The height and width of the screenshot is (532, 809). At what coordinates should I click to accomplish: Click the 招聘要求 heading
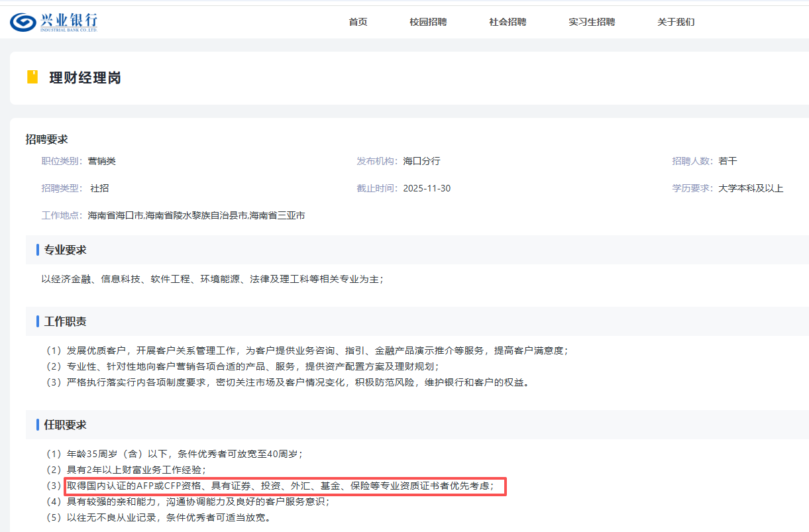click(46, 139)
